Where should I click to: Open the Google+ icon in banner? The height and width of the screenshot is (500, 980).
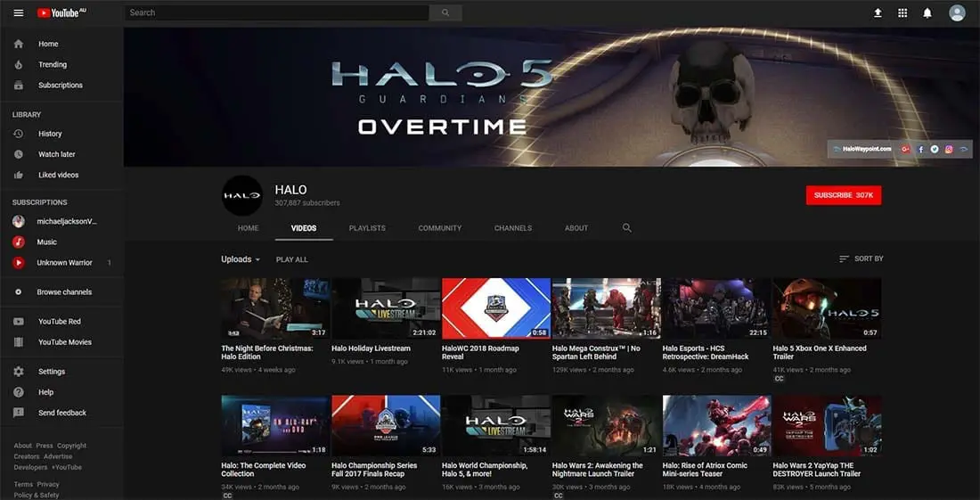905,150
